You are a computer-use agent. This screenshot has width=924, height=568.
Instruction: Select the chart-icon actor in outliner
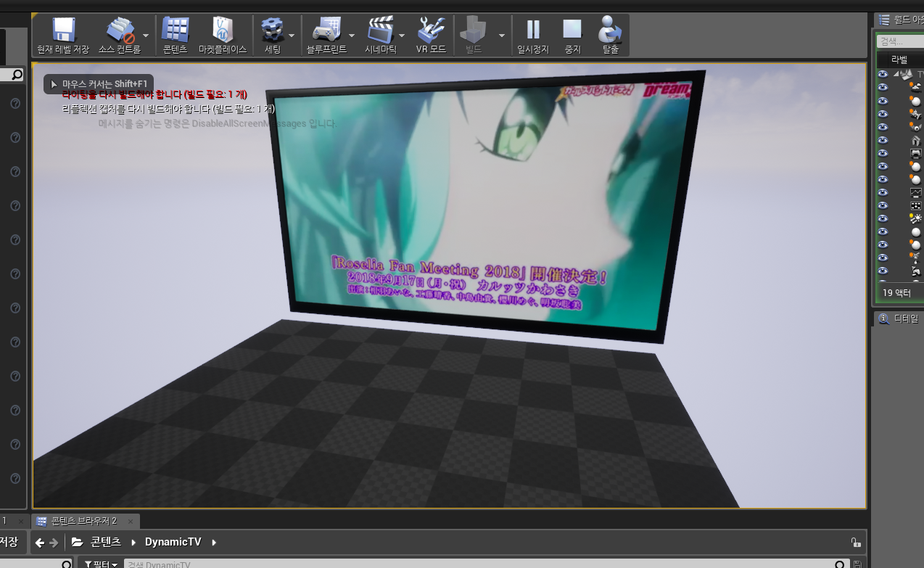pyautogui.click(x=915, y=192)
